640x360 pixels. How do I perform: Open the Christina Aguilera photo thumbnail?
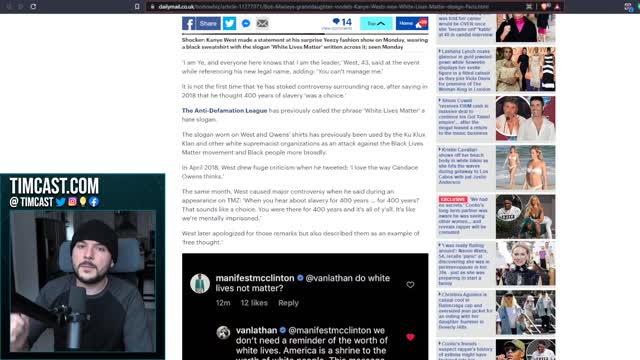[525, 312]
